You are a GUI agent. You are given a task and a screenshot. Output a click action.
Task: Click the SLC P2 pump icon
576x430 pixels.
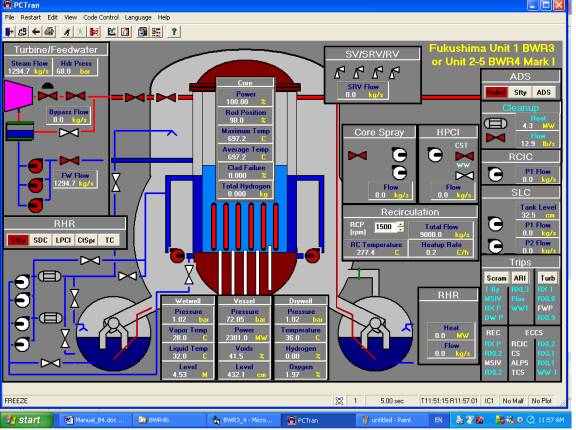495,246
